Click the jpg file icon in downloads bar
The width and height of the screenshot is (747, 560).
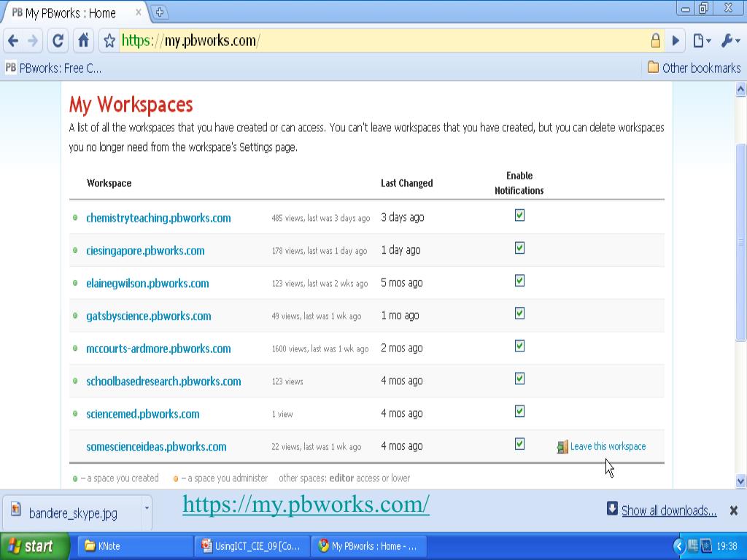click(16, 509)
